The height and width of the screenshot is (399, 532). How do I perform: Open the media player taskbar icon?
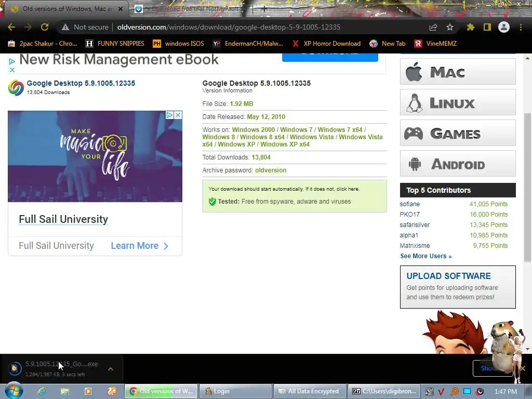[x=88, y=391]
